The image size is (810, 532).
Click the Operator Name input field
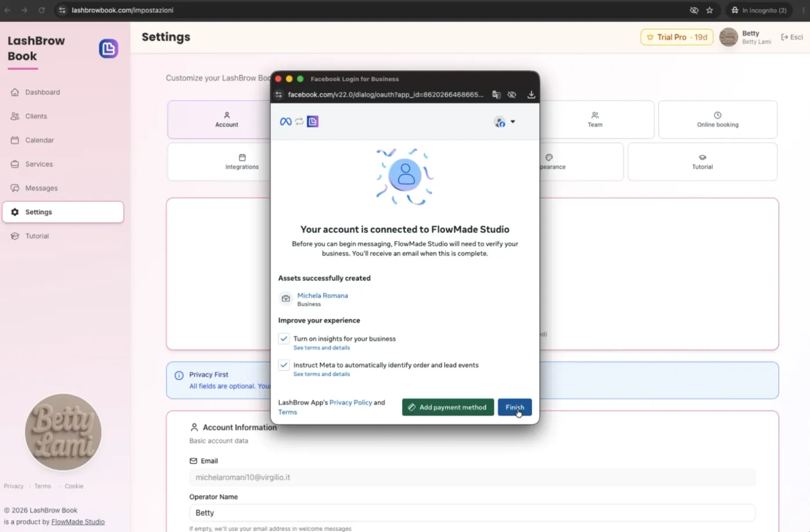[x=472, y=513]
